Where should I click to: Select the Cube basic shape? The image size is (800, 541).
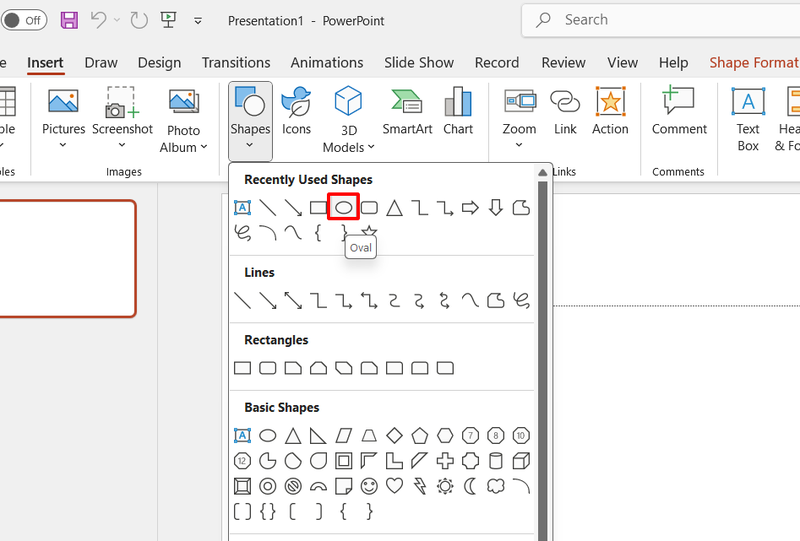520,461
